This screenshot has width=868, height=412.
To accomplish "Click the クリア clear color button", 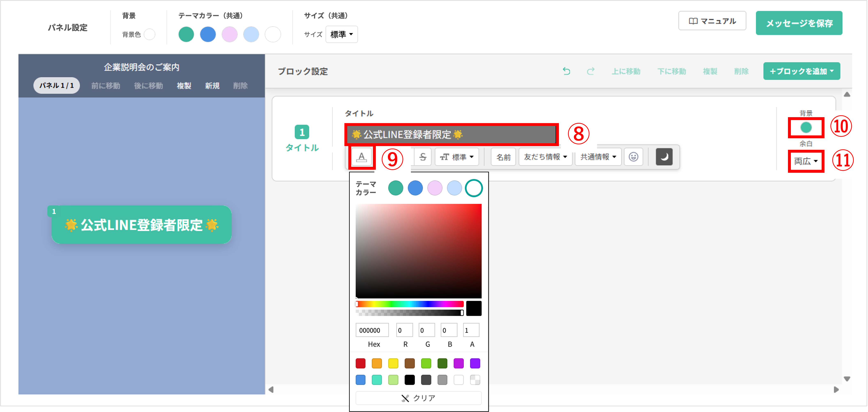I will [418, 398].
